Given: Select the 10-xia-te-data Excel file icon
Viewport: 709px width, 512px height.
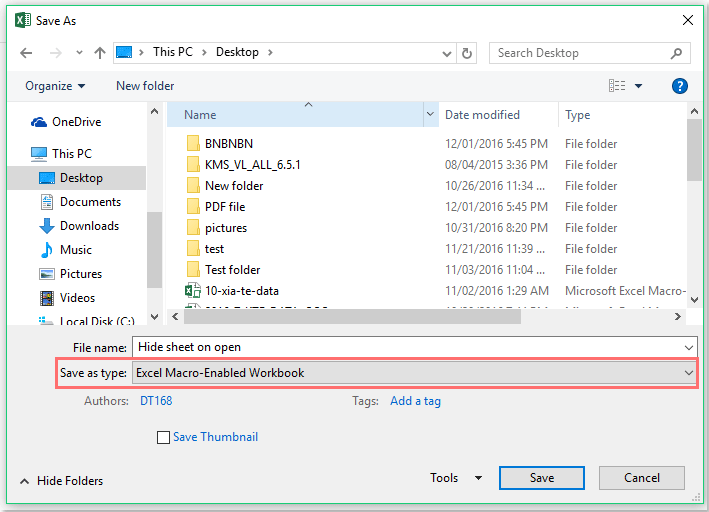Looking at the screenshot, I should [193, 290].
